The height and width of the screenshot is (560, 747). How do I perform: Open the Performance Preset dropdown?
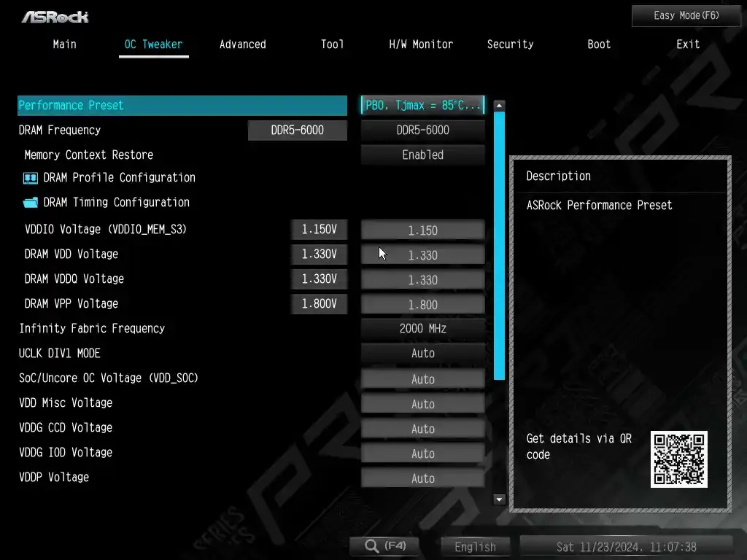coord(422,105)
